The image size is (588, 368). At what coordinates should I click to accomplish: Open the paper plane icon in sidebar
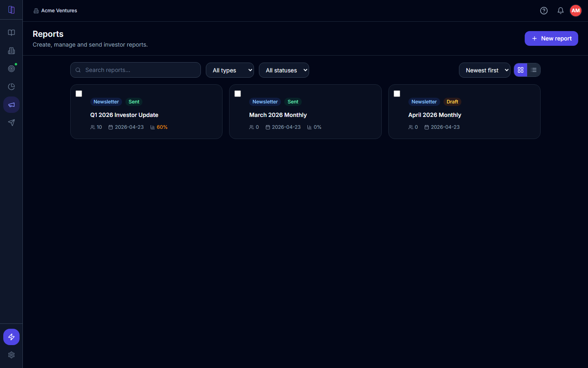coord(11,123)
